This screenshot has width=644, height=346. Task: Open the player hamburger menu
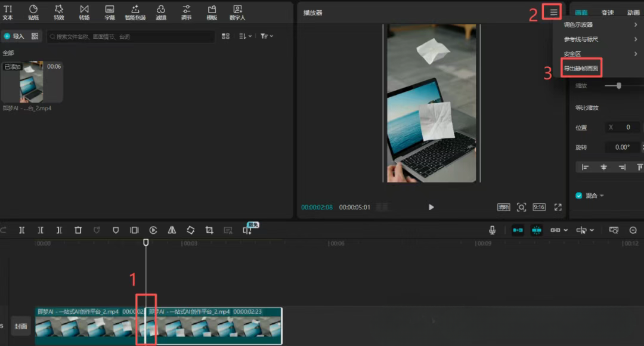click(554, 12)
